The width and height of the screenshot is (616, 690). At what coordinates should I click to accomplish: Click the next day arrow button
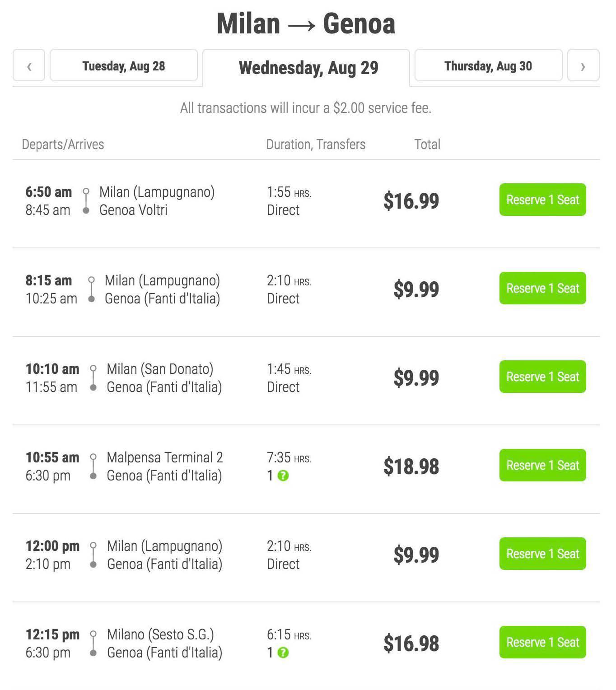click(x=583, y=65)
